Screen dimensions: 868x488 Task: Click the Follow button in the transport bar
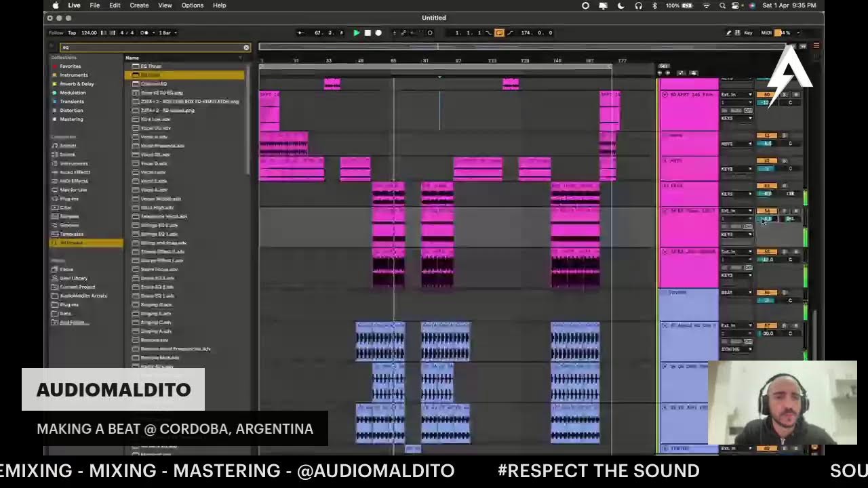56,33
